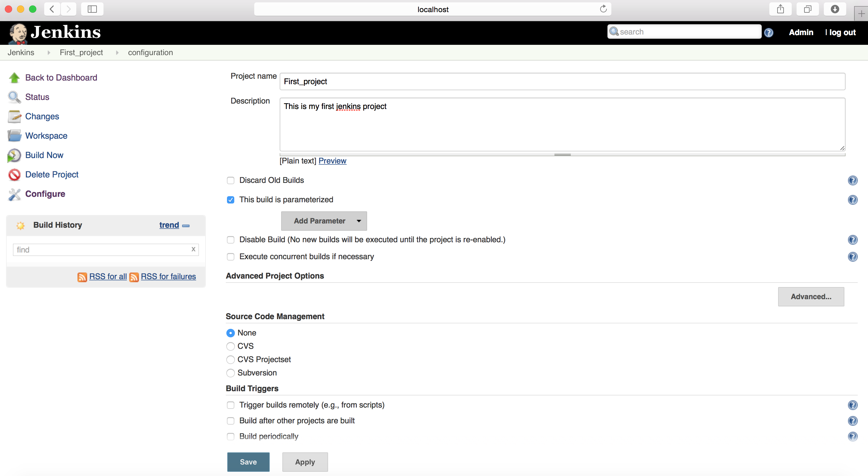Viewport: 868px width, 476px height.
Task: Click the Jenkins butler logo icon
Action: tap(18, 33)
